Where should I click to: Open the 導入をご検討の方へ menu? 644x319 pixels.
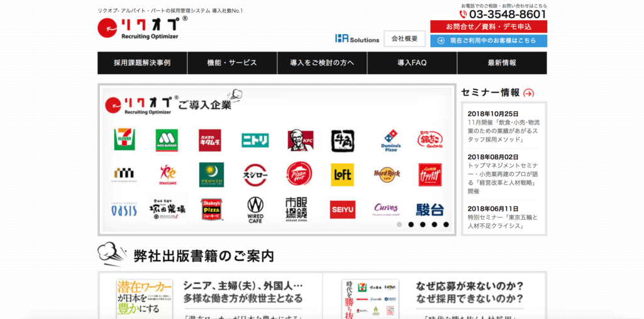click(x=322, y=63)
